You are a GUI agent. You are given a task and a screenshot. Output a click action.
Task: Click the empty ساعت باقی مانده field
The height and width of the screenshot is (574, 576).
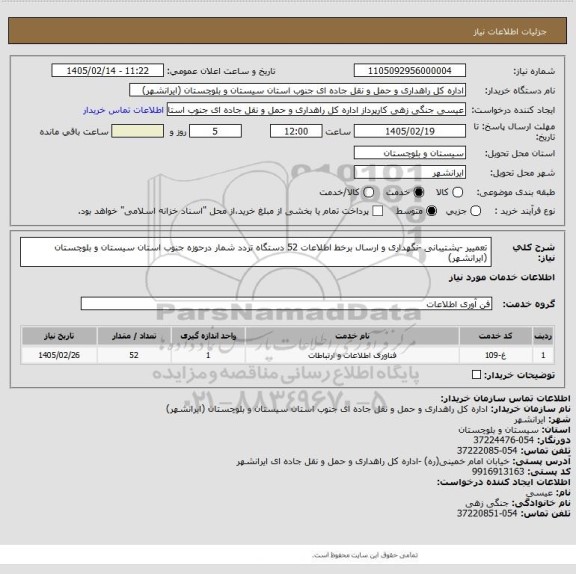click(137, 131)
